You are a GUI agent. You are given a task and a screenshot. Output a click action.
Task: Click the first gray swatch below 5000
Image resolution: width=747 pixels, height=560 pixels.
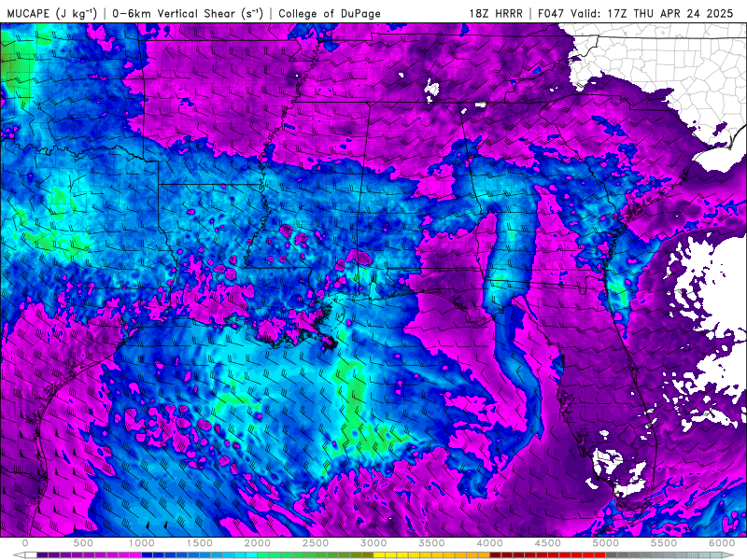point(612,555)
